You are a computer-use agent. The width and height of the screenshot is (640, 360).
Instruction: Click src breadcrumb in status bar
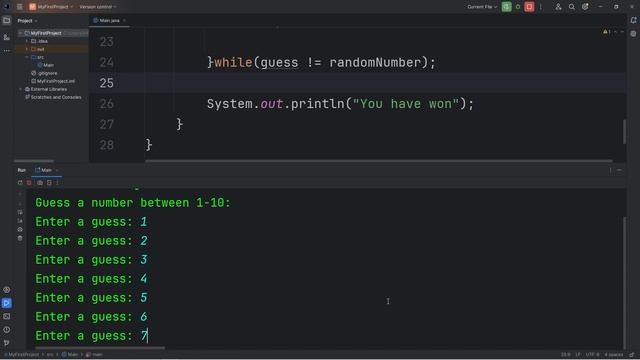50,355
